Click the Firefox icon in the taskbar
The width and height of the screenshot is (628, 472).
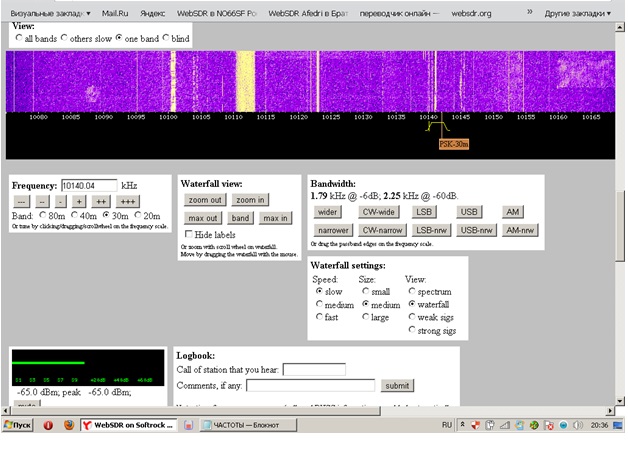point(68,425)
